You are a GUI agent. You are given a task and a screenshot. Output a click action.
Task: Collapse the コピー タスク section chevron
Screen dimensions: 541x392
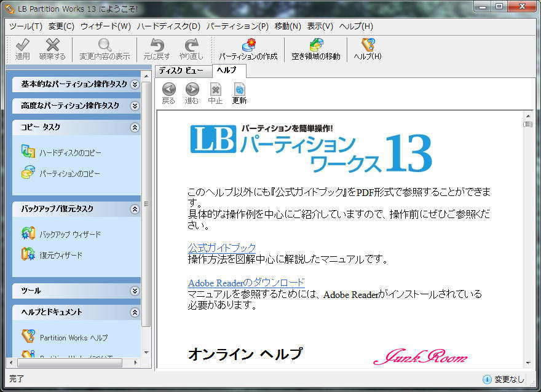(x=135, y=128)
